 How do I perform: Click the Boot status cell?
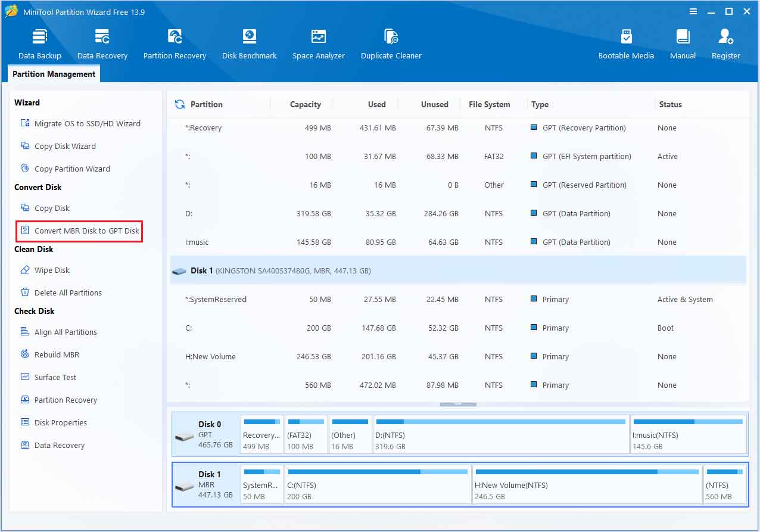[x=665, y=328]
